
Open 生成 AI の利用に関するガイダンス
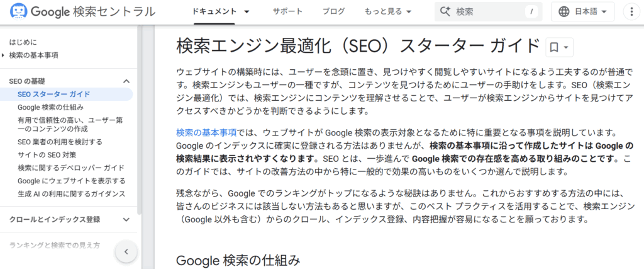tap(72, 194)
